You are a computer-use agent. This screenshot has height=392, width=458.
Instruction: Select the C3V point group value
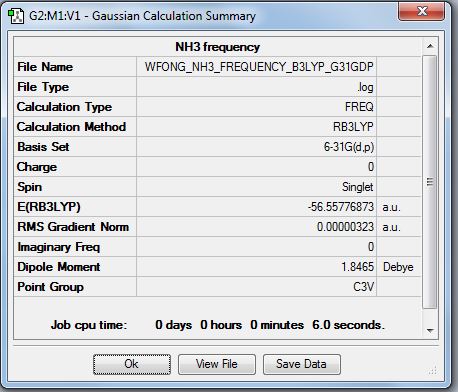click(x=364, y=287)
